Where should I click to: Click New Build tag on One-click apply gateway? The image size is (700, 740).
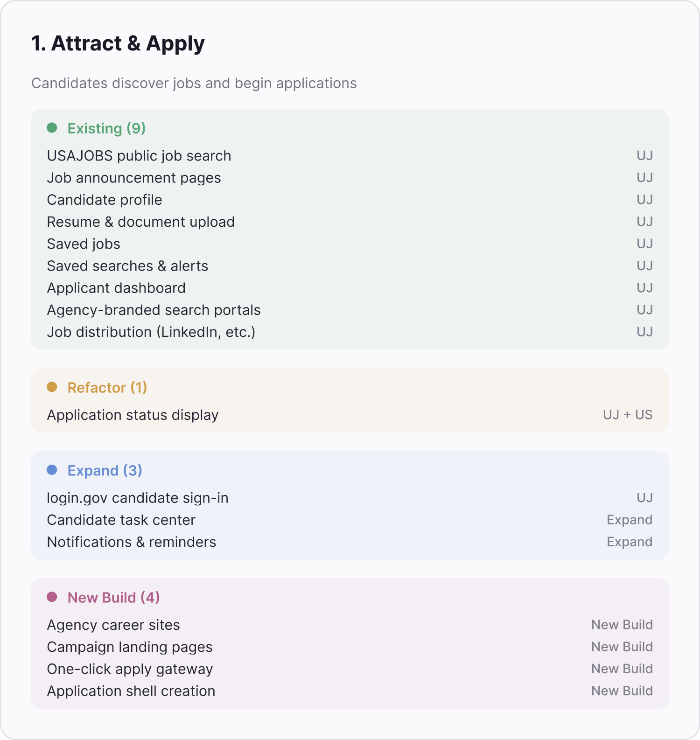tap(622, 669)
